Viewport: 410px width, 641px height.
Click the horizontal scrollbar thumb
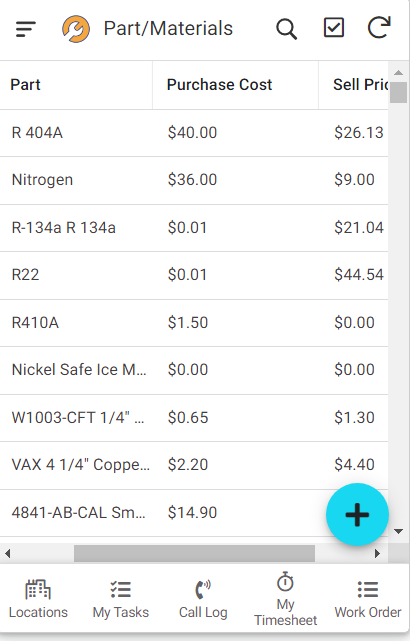click(195, 554)
